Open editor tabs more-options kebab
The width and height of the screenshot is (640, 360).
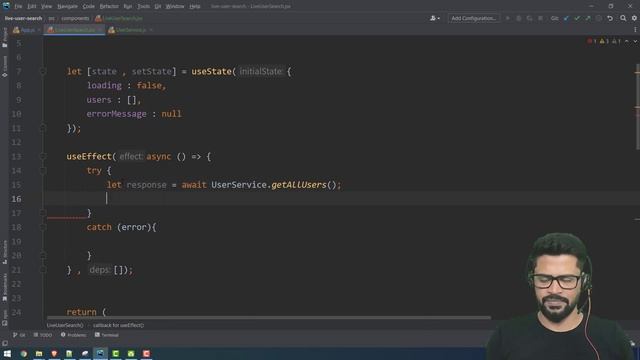(x=635, y=30)
